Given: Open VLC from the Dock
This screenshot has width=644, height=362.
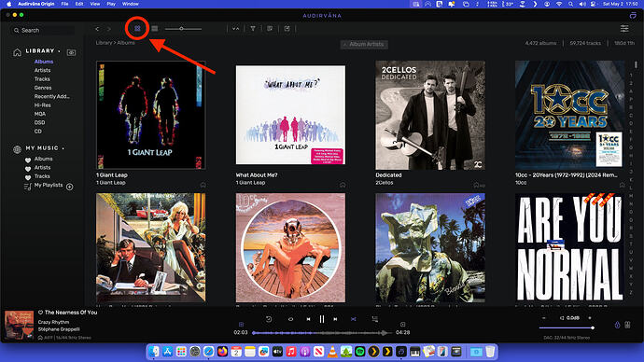Looking at the screenshot, I should [x=332, y=352].
